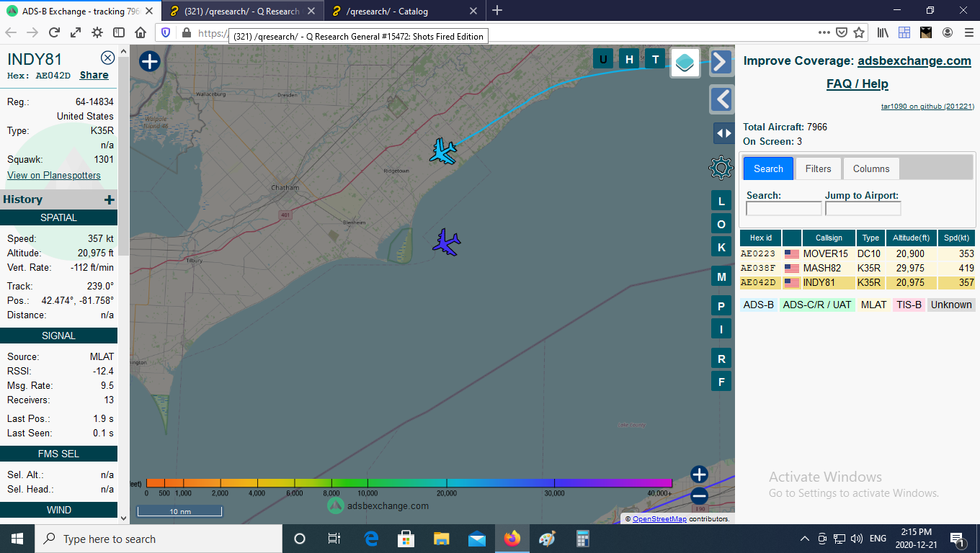Save page to Pocket
Viewport: 980px width, 553px height.
tap(842, 32)
